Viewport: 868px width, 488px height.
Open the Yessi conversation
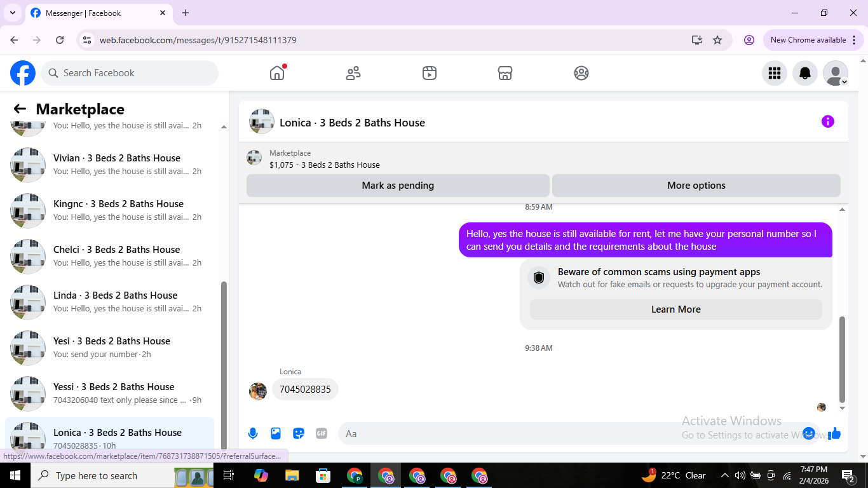click(x=109, y=393)
